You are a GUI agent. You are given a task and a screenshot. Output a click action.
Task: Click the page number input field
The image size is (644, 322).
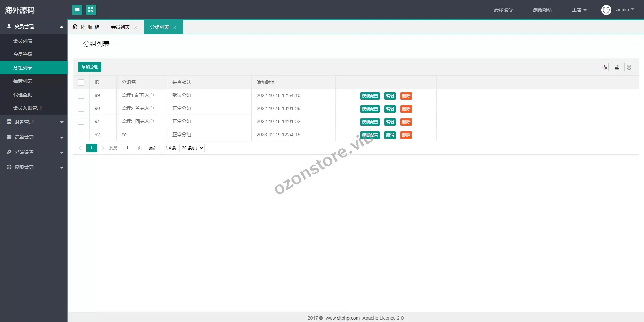127,148
